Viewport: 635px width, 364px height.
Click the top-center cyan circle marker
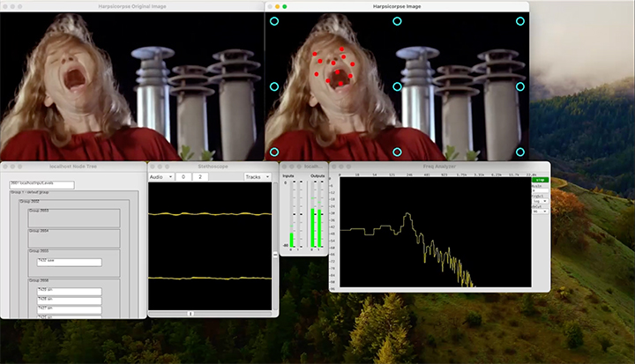(x=397, y=20)
